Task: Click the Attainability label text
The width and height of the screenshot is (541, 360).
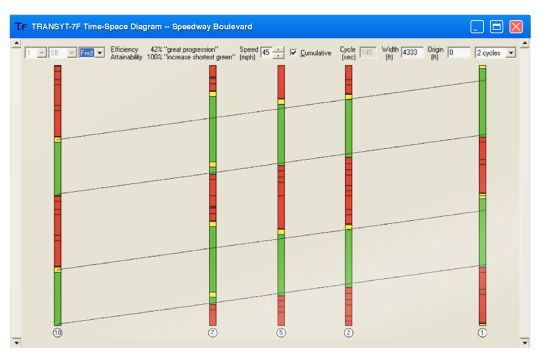Action: 126,57
